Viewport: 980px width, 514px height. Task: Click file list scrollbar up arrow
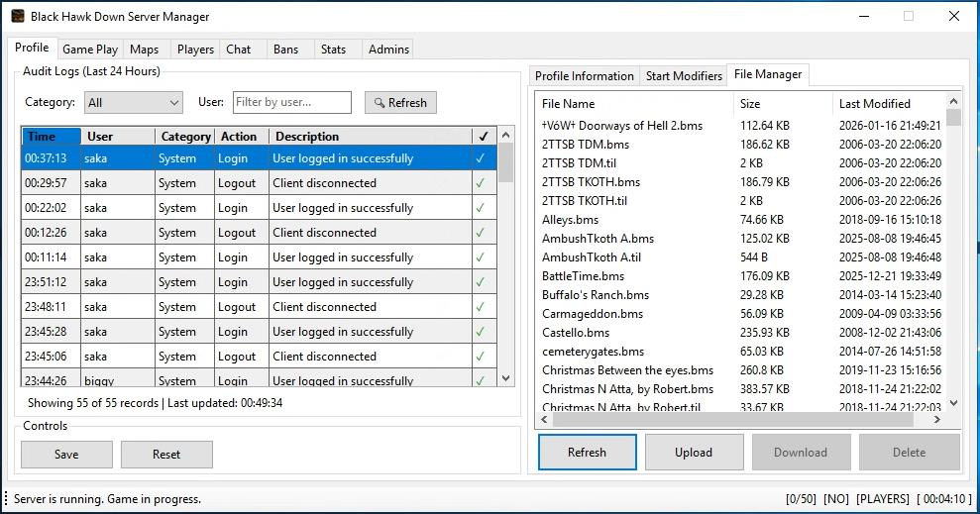point(953,101)
